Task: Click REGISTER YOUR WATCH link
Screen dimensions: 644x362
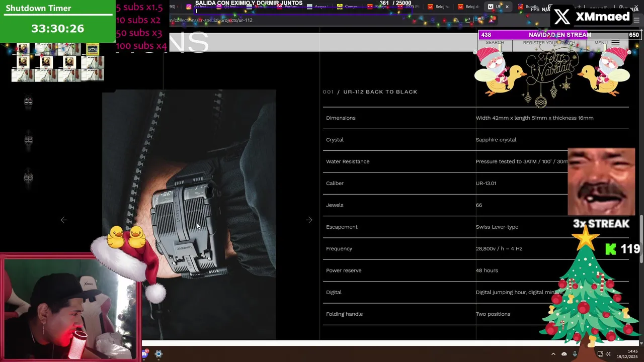Action: (549, 43)
